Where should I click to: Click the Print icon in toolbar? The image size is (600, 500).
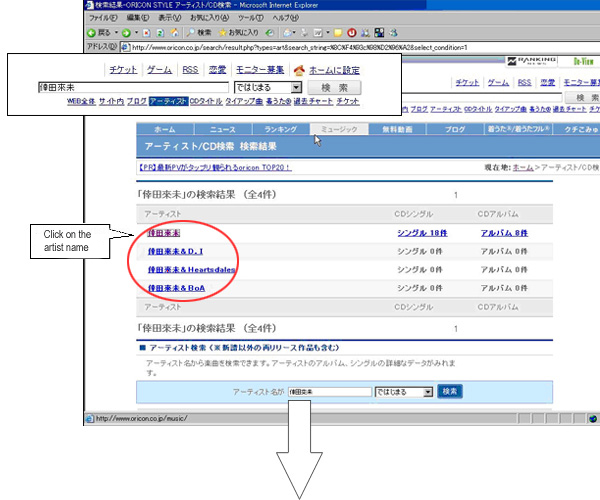pyautogui.click(x=305, y=33)
